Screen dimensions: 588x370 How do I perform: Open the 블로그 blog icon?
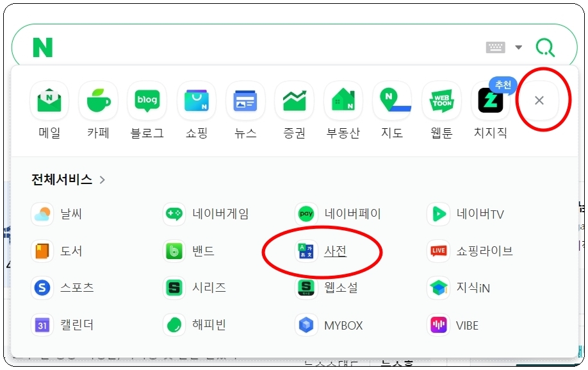147,100
